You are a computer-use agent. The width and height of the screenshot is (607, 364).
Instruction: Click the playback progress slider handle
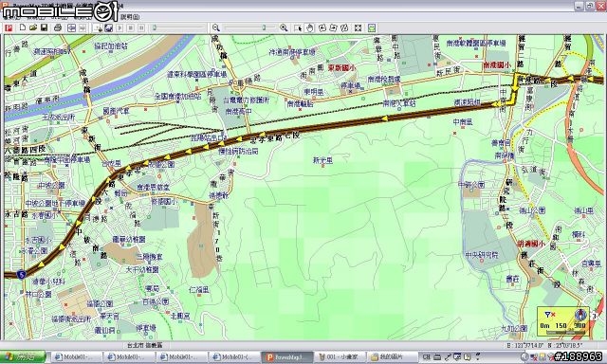click(155, 27)
